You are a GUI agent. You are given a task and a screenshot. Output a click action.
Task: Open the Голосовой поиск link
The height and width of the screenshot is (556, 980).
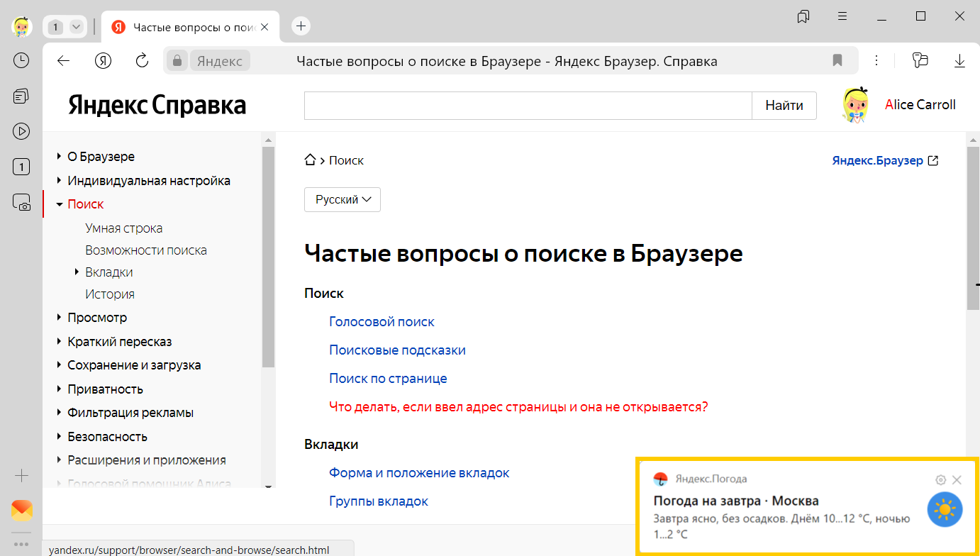[x=382, y=322]
